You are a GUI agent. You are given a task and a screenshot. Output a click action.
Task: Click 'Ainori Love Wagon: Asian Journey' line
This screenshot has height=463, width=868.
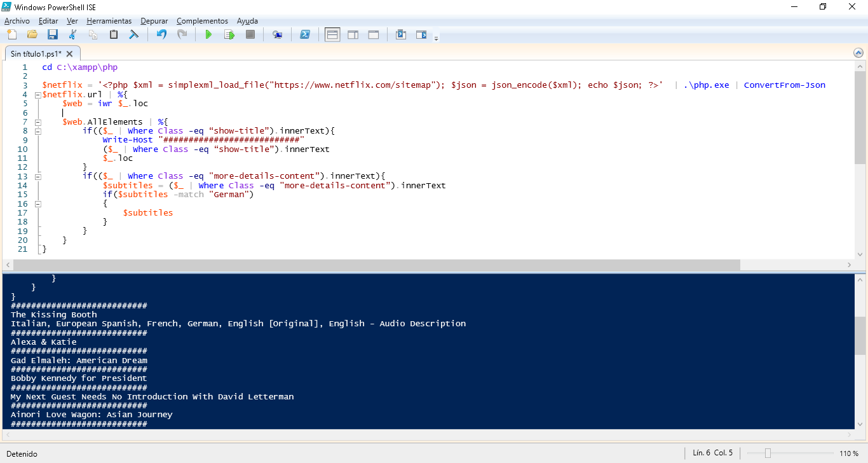[x=92, y=415]
